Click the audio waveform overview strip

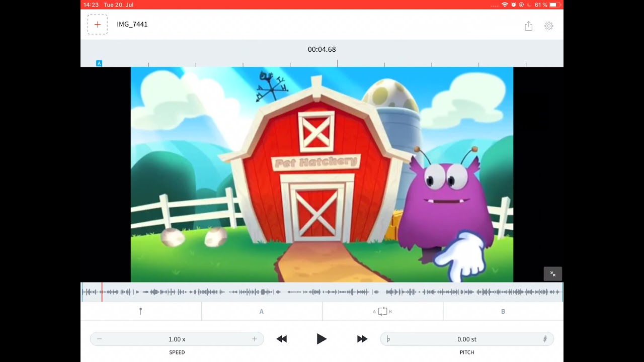tap(322, 292)
